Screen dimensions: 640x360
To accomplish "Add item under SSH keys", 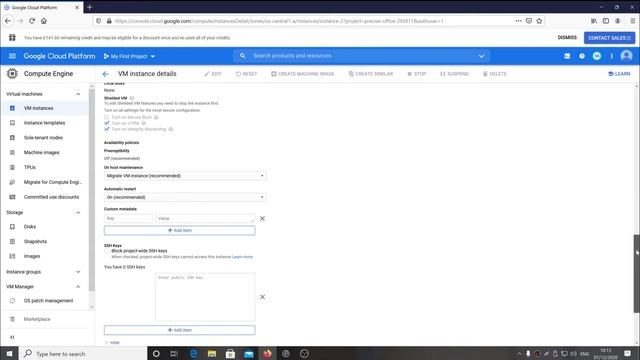I will coord(180,330).
